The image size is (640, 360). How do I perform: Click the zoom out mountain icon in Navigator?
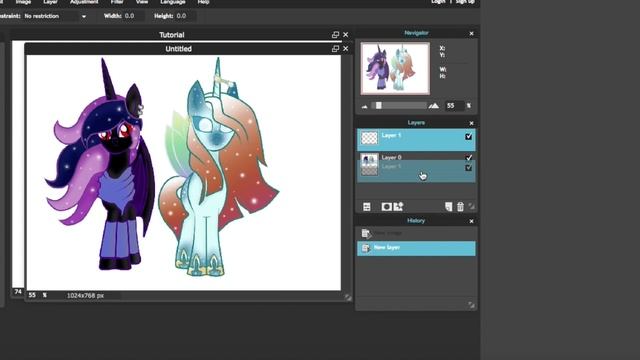tap(364, 107)
